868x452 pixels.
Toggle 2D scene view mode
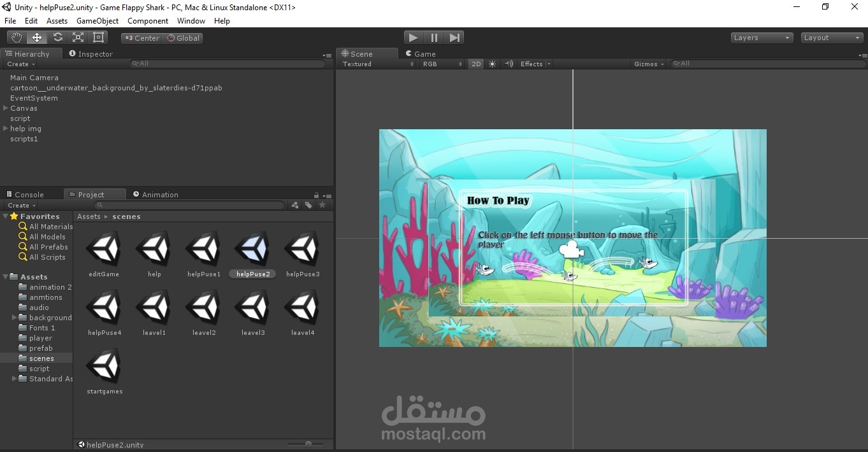click(476, 64)
